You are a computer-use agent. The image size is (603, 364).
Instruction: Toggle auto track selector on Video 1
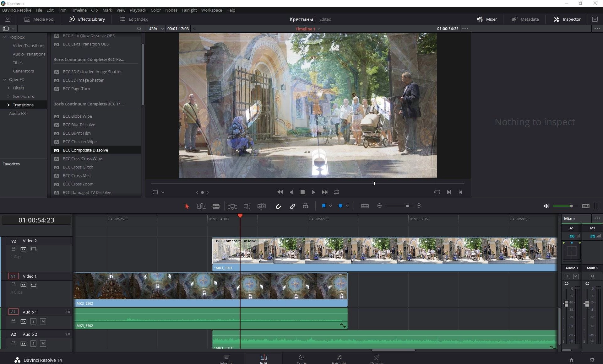click(x=23, y=285)
